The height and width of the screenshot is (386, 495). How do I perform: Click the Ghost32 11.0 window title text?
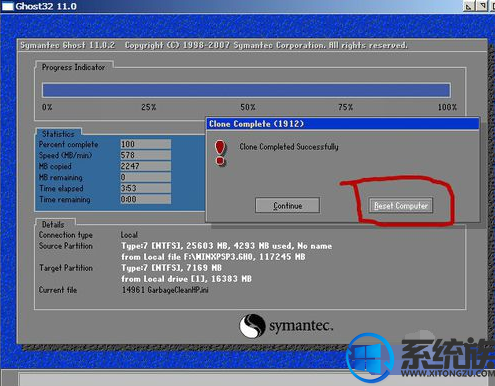[46, 6]
